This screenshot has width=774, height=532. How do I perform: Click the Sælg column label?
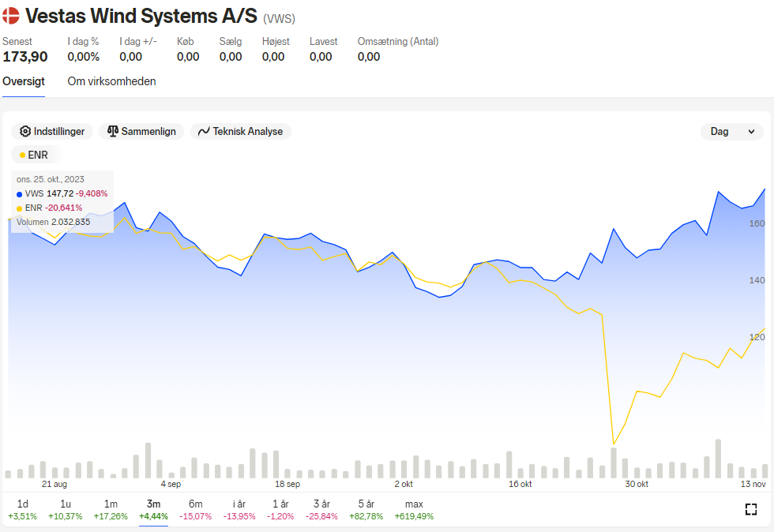tap(231, 42)
